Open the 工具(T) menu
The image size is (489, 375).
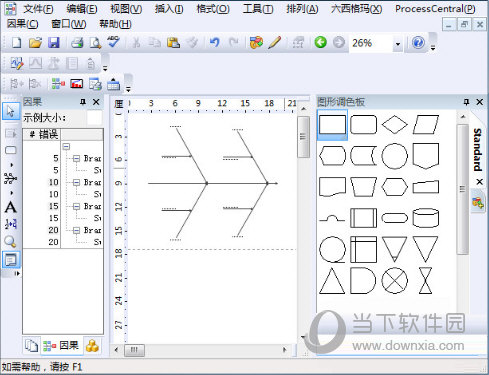click(x=258, y=9)
